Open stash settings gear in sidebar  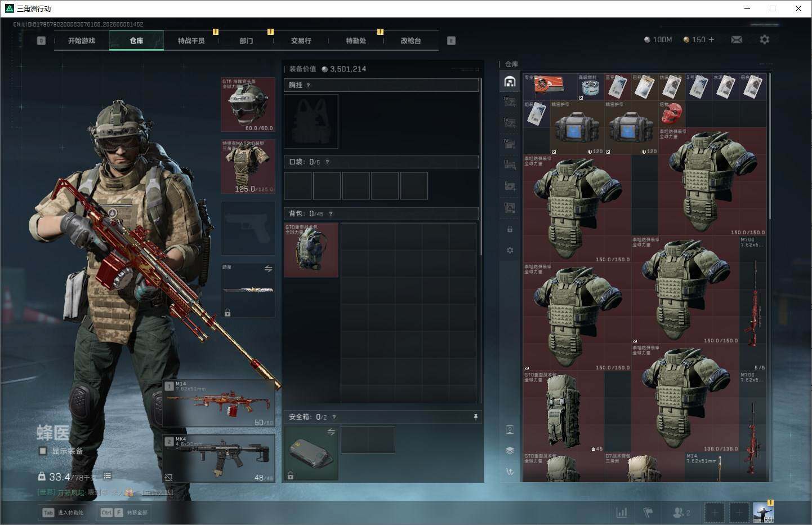pos(510,250)
